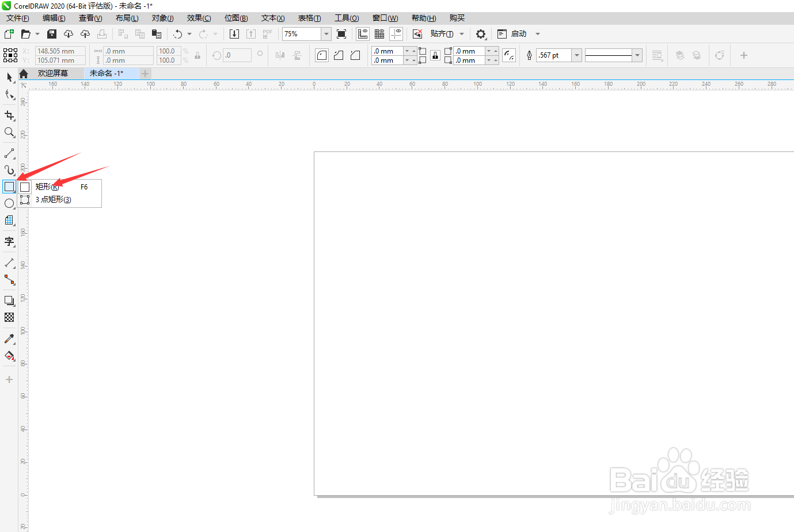
Task: Select the Text tool
Action: 9,242
